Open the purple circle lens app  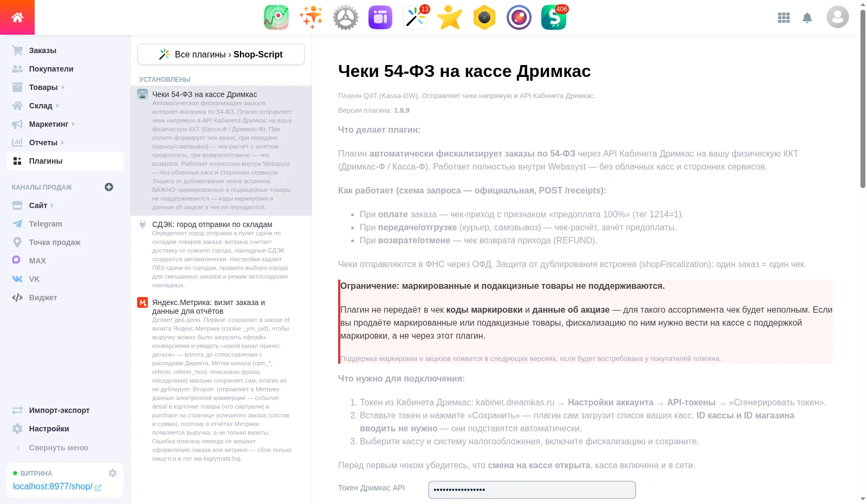click(x=519, y=17)
